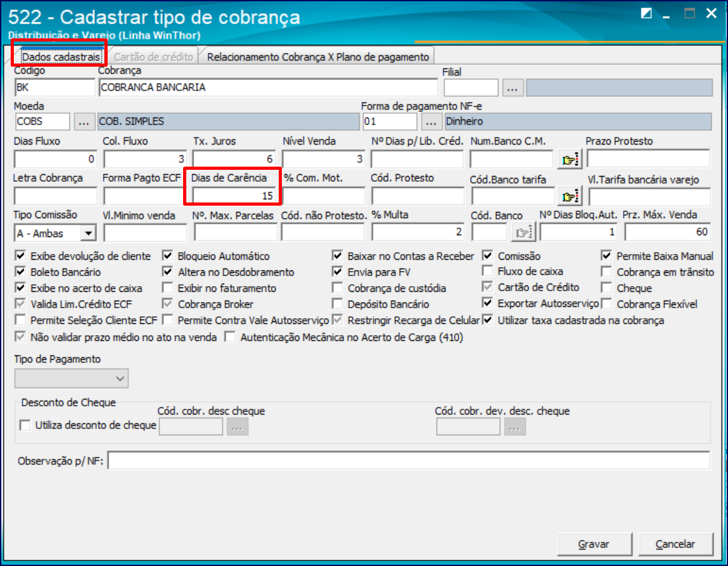Switch to Dados cadastrais tab
The width and height of the screenshot is (728, 566).
point(61,57)
